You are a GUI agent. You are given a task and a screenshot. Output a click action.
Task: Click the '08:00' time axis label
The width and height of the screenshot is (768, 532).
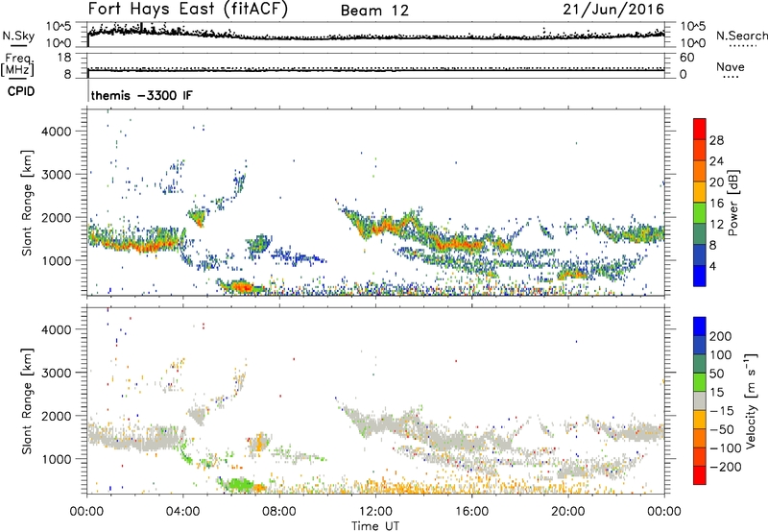tap(279, 512)
